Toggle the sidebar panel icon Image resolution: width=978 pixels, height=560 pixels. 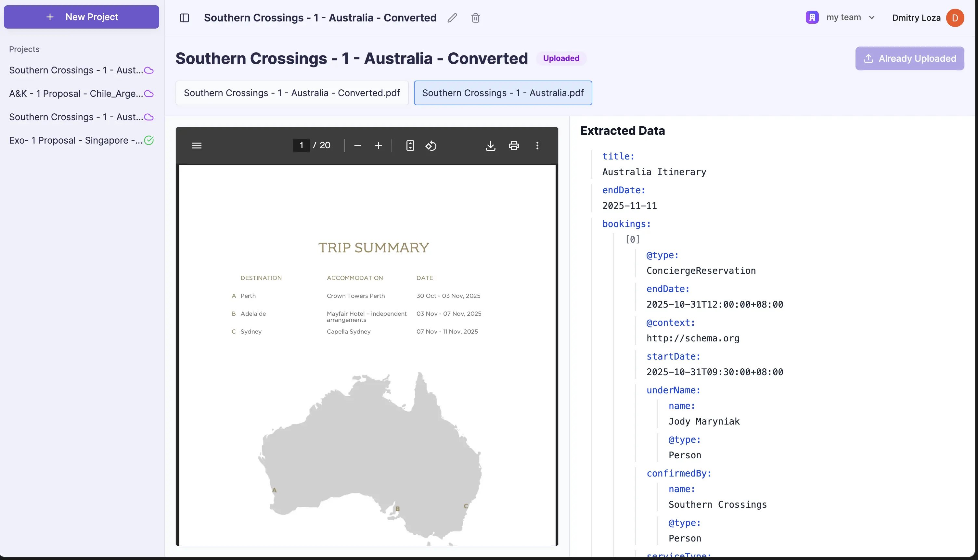click(184, 18)
